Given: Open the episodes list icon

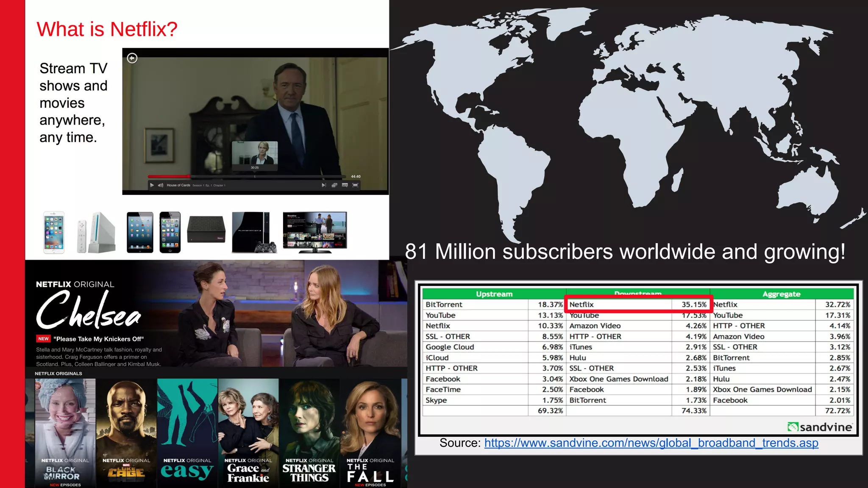Looking at the screenshot, I should point(334,185).
